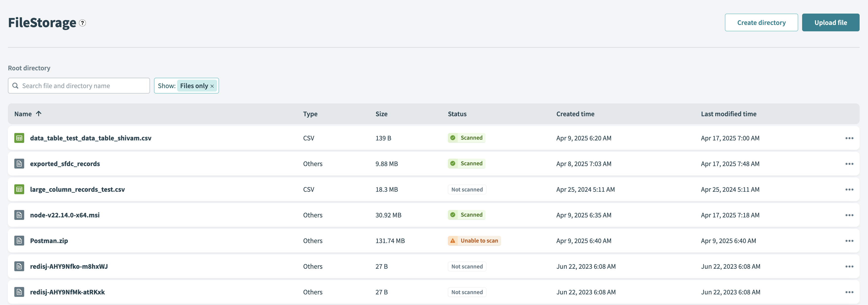The width and height of the screenshot is (868, 305).
Task: Click the file icon beside exported_sfdc_records
Action: click(19, 163)
